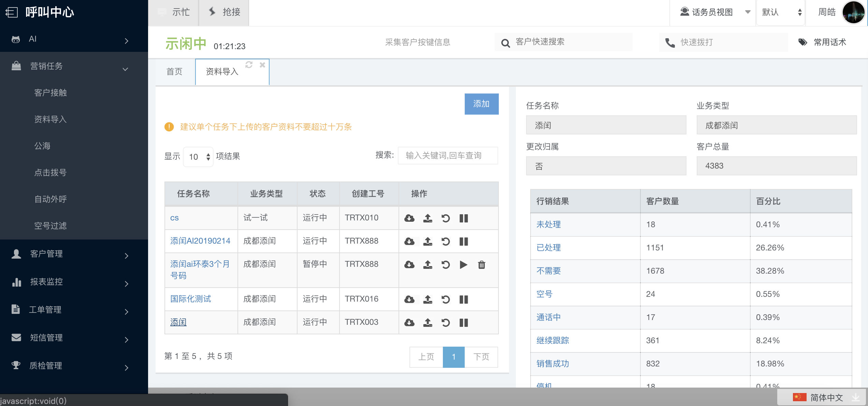Click the blue 添加 button
Screen dimensions: 868x406
click(481, 104)
